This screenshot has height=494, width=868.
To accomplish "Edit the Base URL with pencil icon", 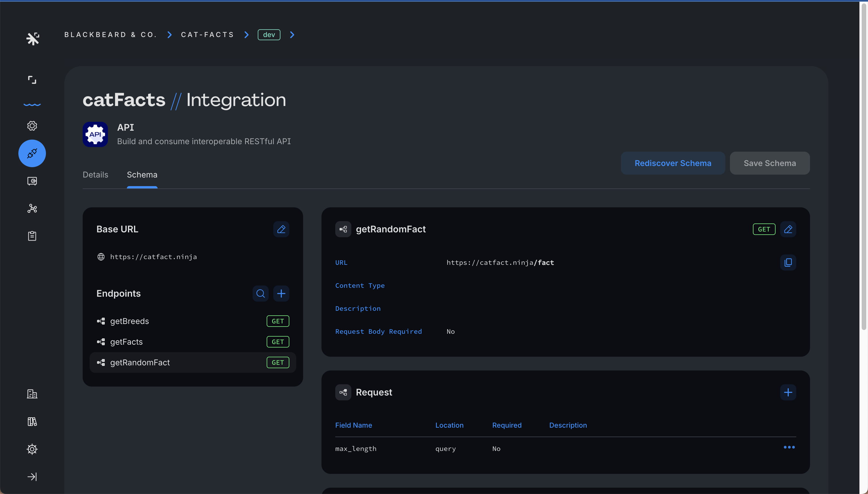I will pos(281,229).
